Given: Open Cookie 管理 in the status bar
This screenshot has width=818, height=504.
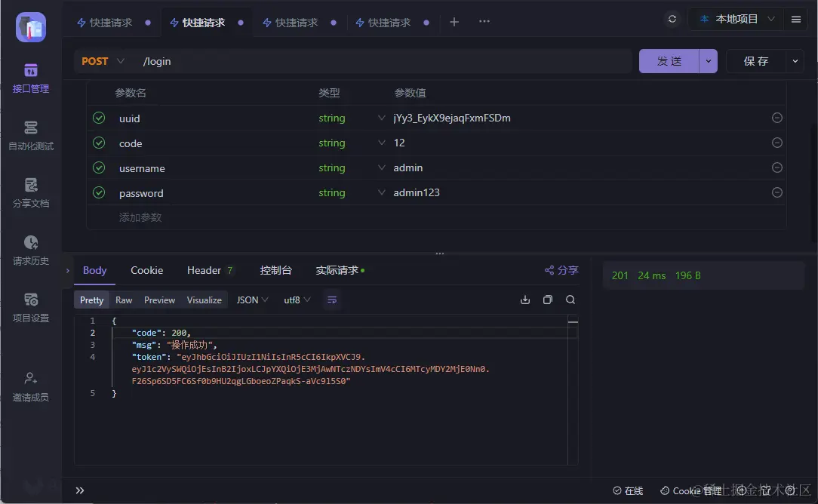Looking at the screenshot, I should tap(690, 490).
